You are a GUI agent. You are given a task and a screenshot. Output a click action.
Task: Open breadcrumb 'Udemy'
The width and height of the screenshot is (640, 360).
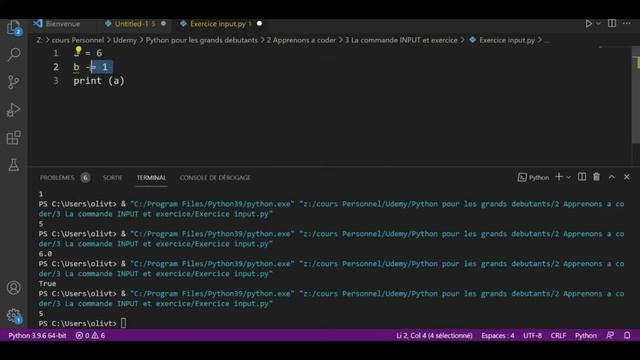(124, 40)
